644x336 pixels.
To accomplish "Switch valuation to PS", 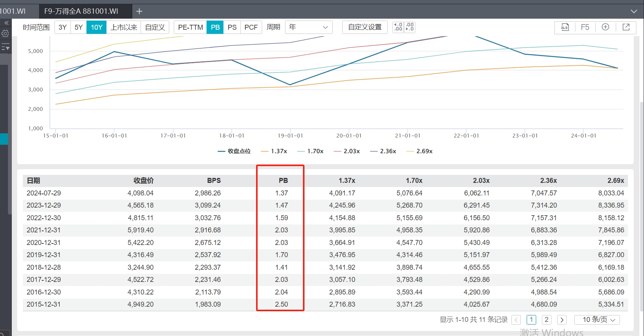I will (x=232, y=27).
